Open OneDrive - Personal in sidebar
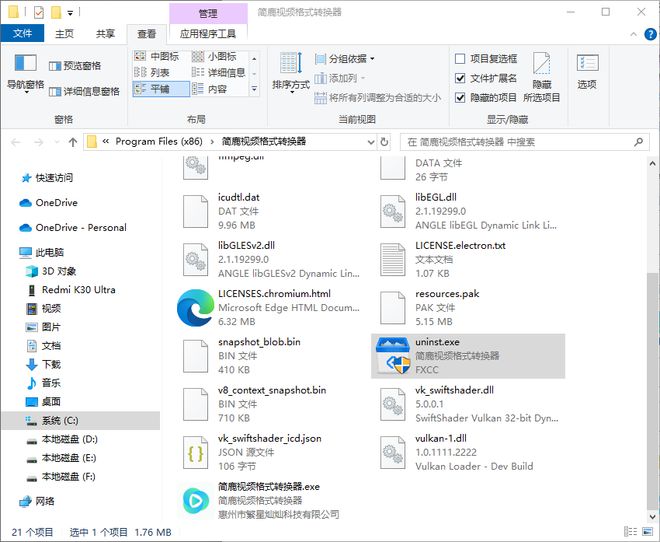 click(x=81, y=228)
